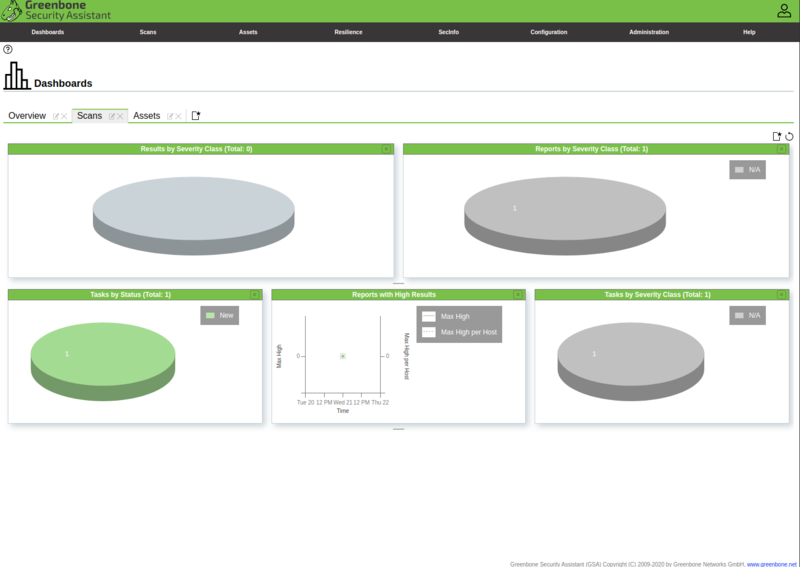This screenshot has width=800, height=567.
Task: Open the Scans menu
Action: 148,32
